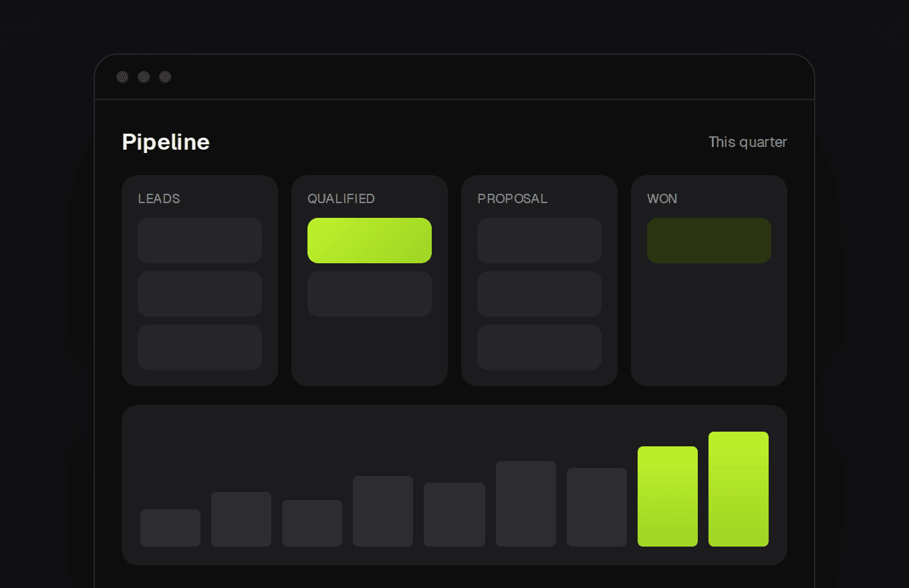
Task: Open the gray card in Qualified column
Action: pyautogui.click(x=370, y=294)
